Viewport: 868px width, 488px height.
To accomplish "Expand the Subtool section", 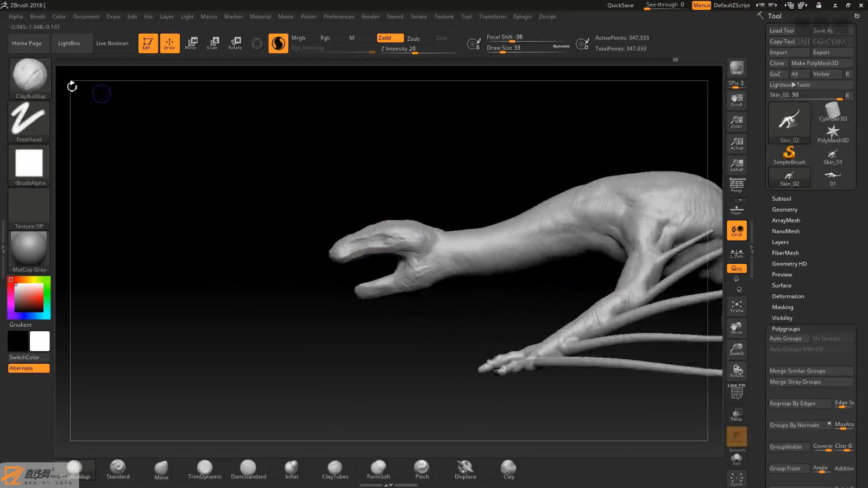I will pos(782,199).
